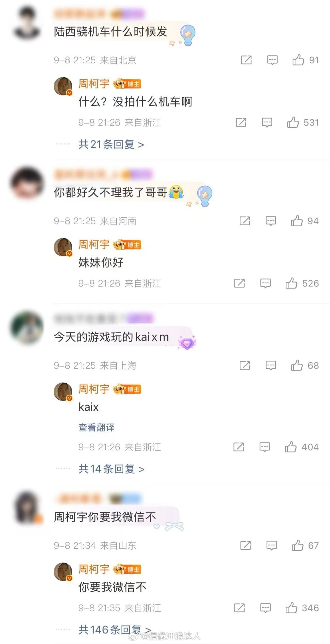Open avatar of the 上海 commenter

(x=27, y=328)
